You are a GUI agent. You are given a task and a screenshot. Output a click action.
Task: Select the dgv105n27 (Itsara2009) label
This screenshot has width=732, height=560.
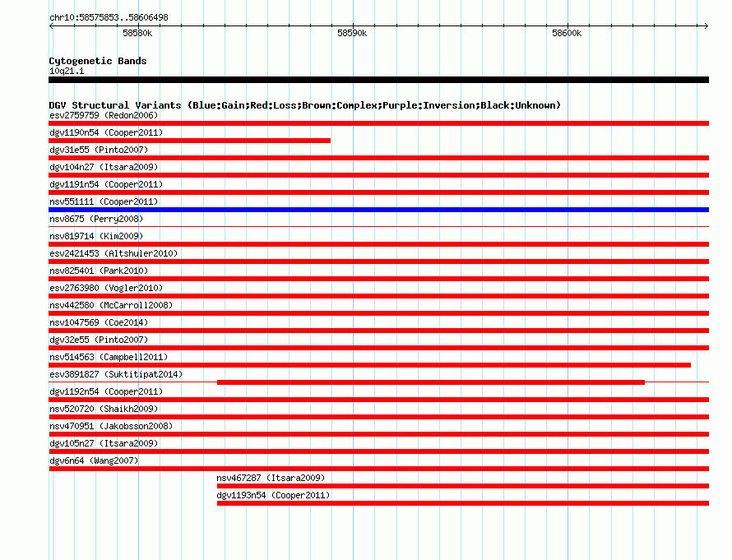point(104,443)
